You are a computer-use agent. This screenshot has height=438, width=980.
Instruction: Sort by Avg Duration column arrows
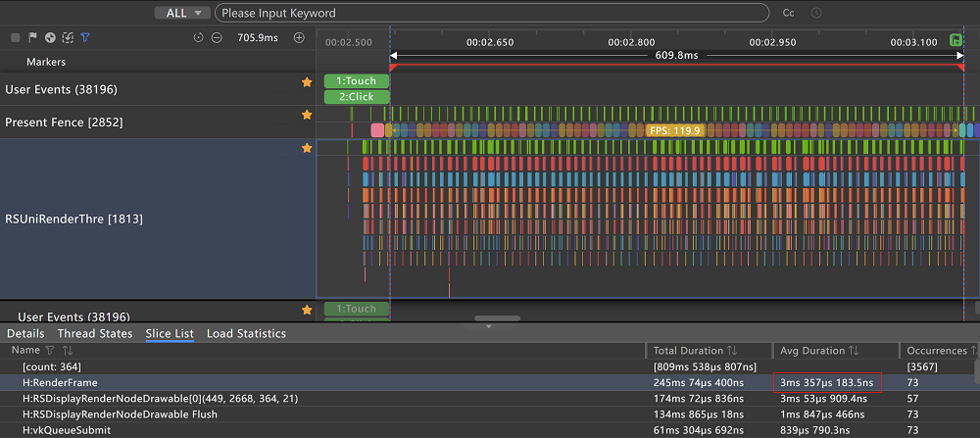pyautogui.click(x=854, y=351)
